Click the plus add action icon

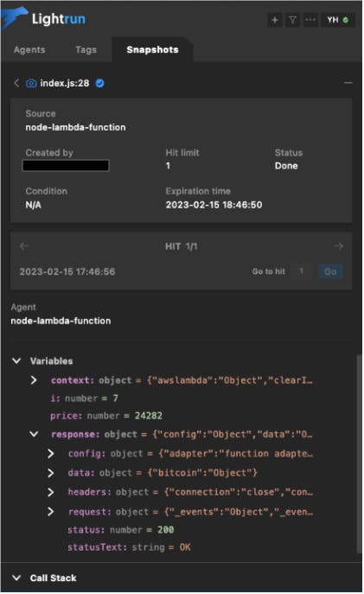coord(275,20)
